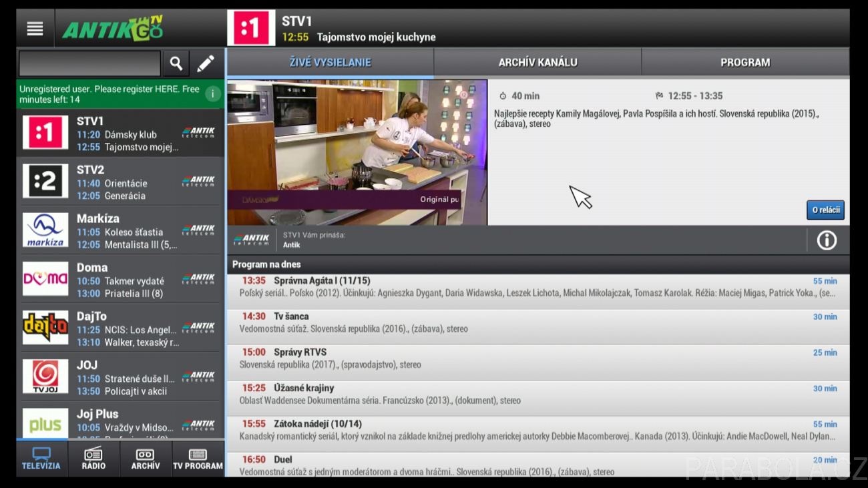Select Doma channel name

tap(92, 267)
